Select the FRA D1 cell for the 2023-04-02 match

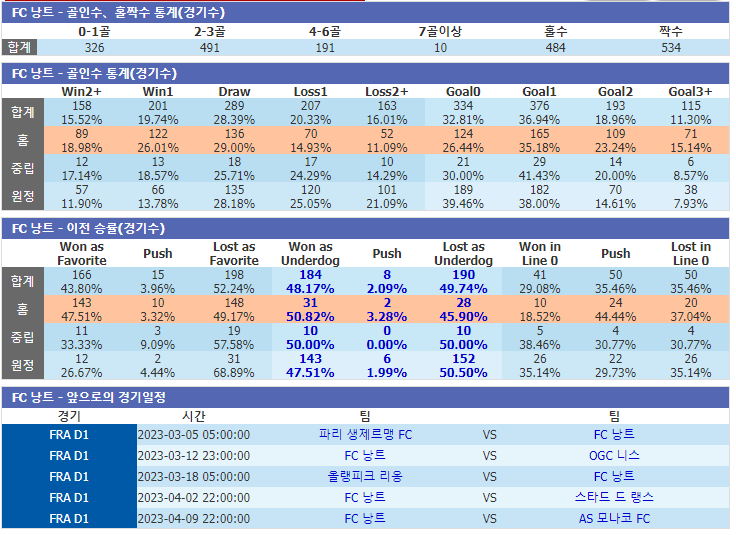(69, 497)
